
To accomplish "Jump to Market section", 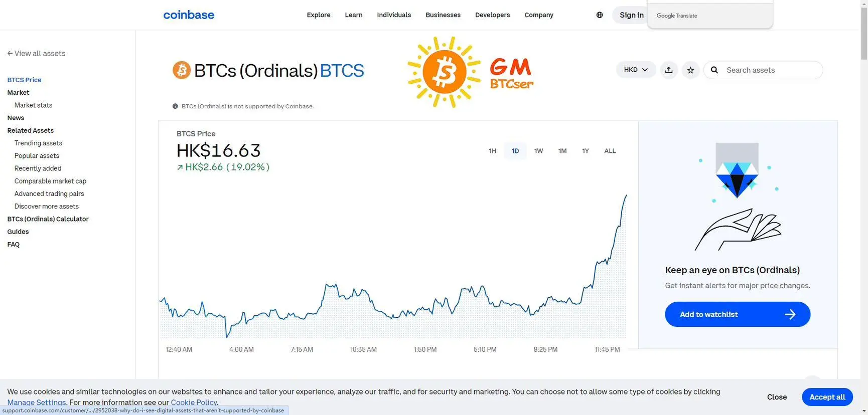I will point(18,93).
